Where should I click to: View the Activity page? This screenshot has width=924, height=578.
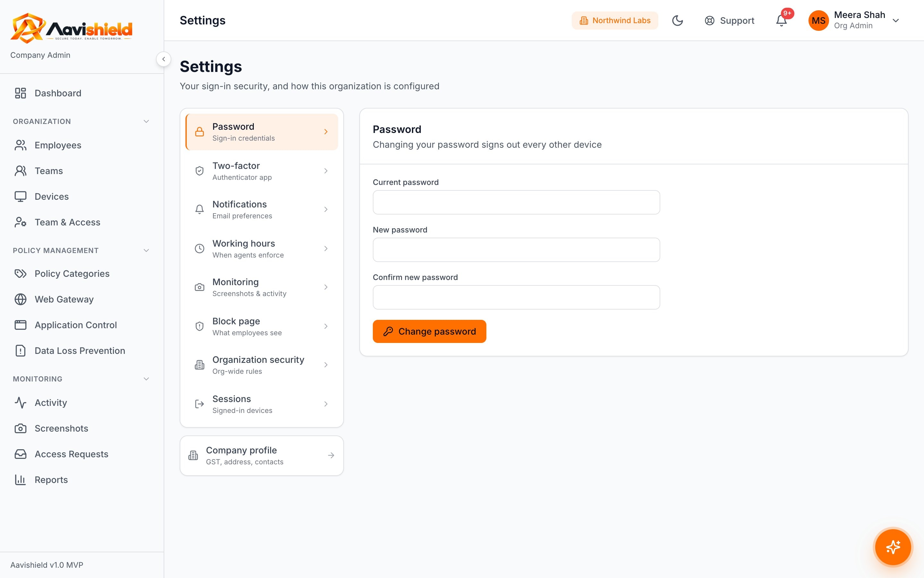tap(82, 403)
